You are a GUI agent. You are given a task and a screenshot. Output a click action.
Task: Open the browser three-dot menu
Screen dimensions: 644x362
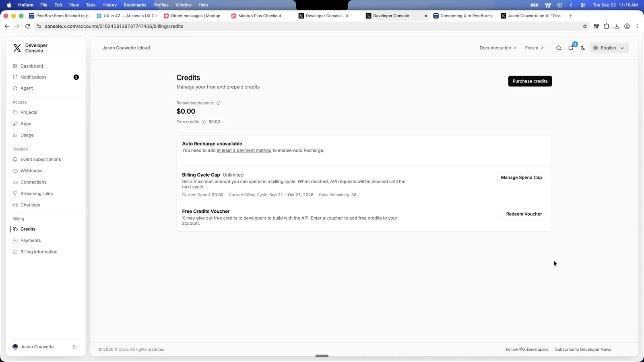[637, 26]
